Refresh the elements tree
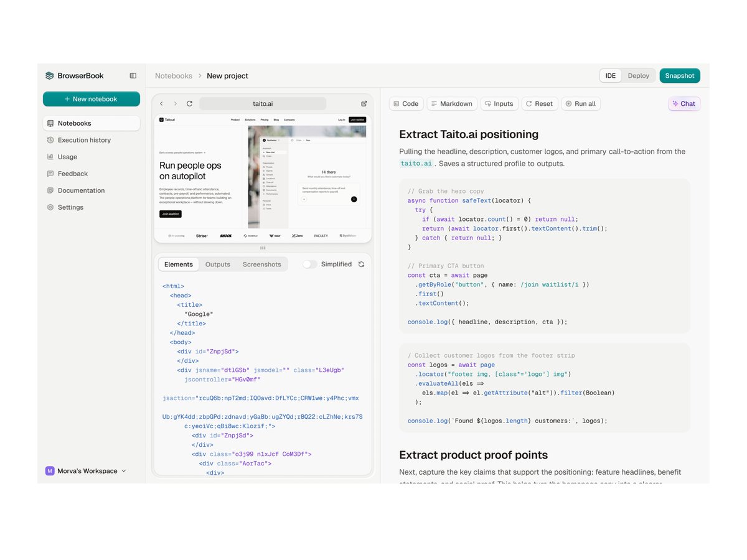 coord(361,264)
